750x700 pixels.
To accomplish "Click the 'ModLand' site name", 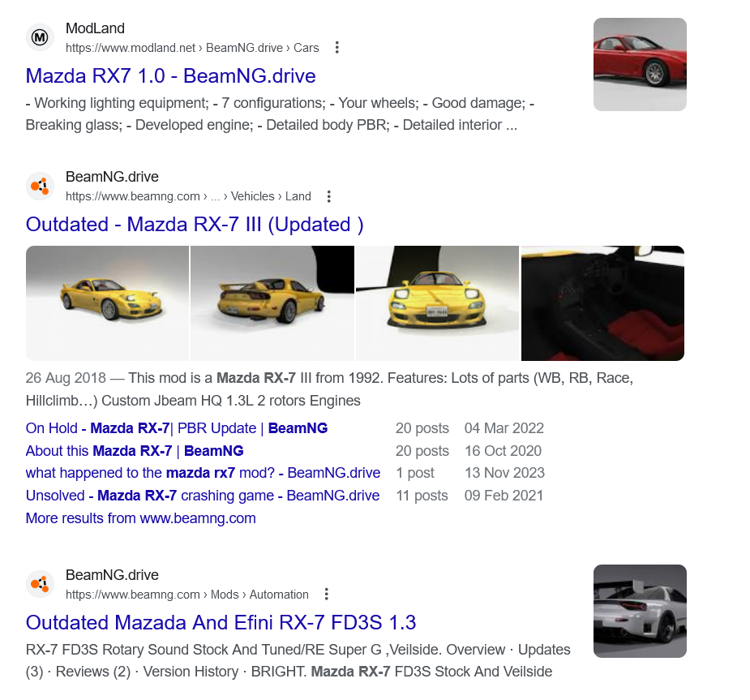I will (95, 28).
